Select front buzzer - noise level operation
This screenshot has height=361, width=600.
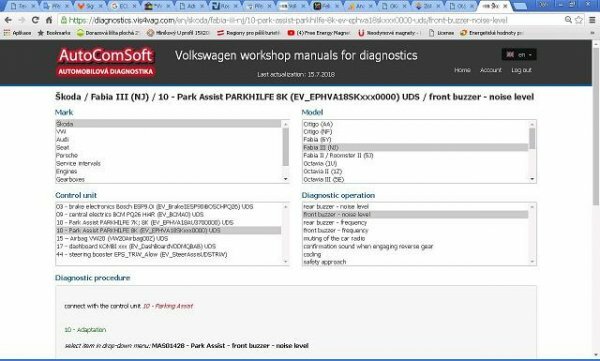pyautogui.click(x=415, y=214)
